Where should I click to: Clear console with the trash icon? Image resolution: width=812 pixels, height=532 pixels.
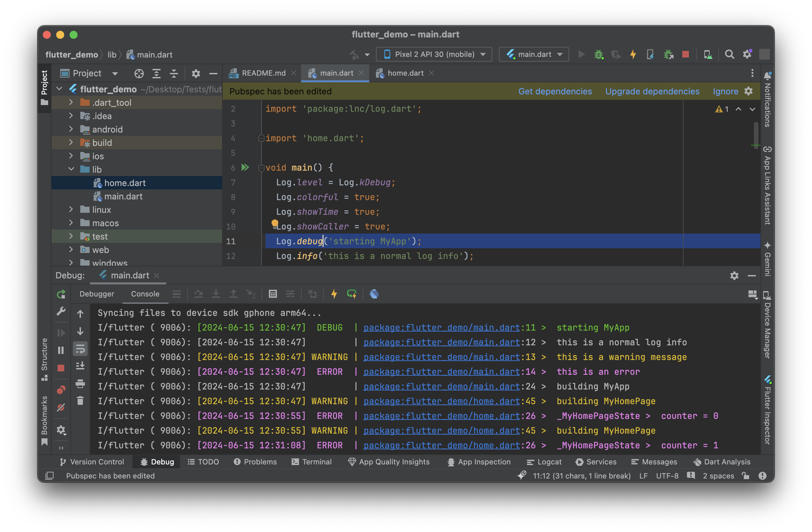(80, 401)
